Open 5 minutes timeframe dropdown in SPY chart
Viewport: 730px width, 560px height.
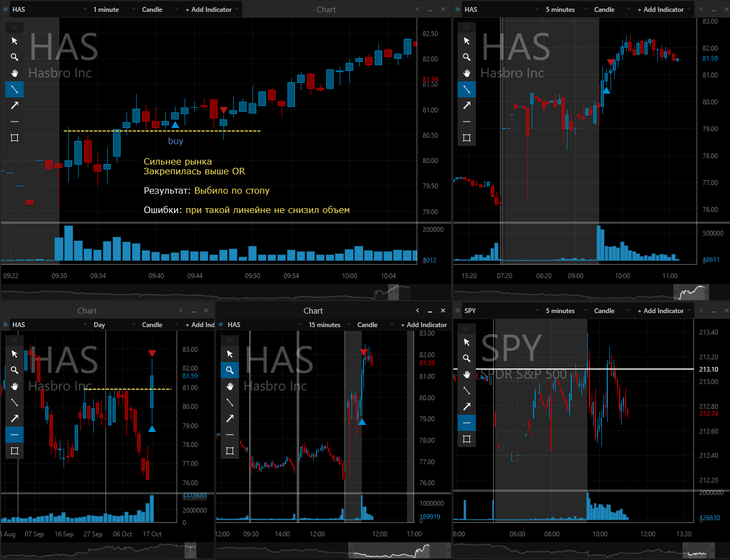pyautogui.click(x=566, y=311)
